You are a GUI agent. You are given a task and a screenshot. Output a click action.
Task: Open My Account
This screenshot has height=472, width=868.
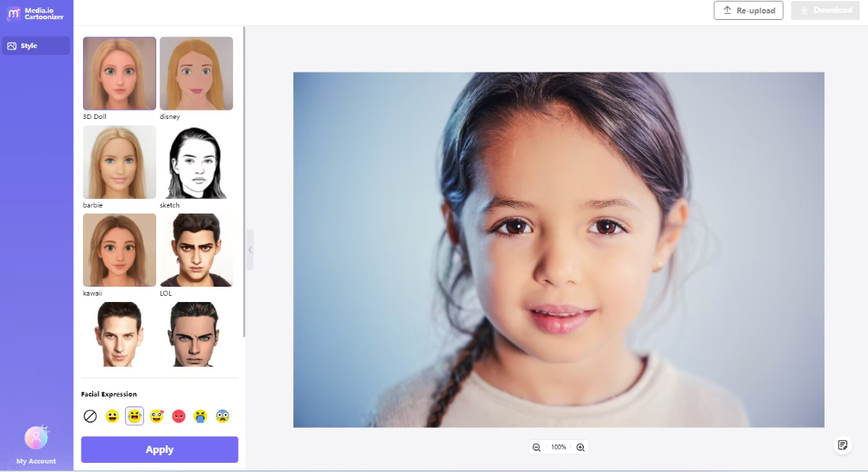click(x=36, y=445)
